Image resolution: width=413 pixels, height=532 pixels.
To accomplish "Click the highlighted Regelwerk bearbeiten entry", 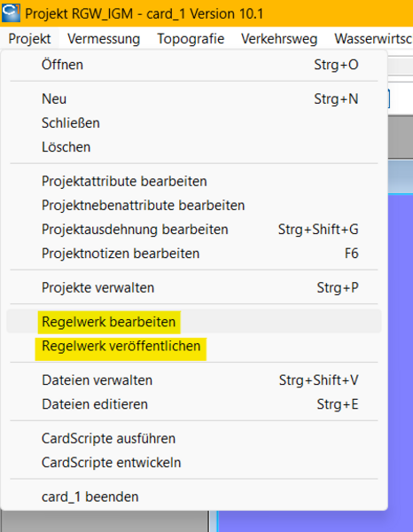I will (x=194, y=322).
